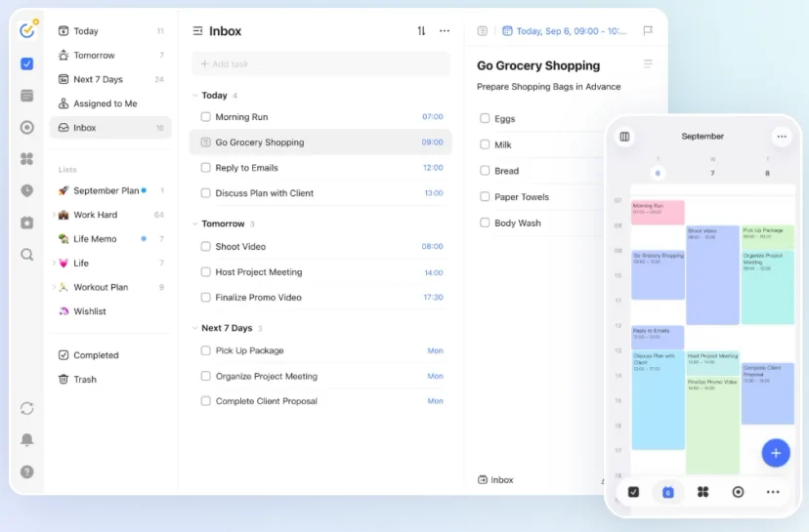
Task: Tap the Matrix four-dot icon in mobile bottom bar
Action: 703,492
